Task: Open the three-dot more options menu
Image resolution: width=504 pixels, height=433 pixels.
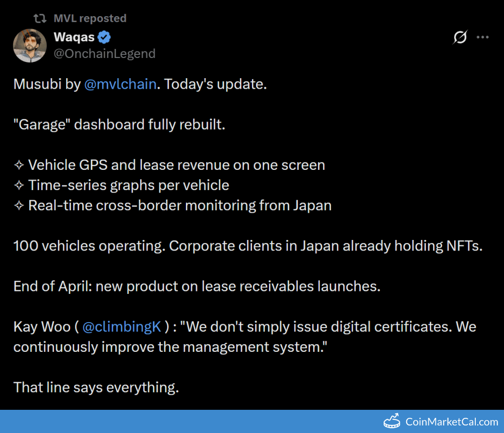Action: pos(483,37)
